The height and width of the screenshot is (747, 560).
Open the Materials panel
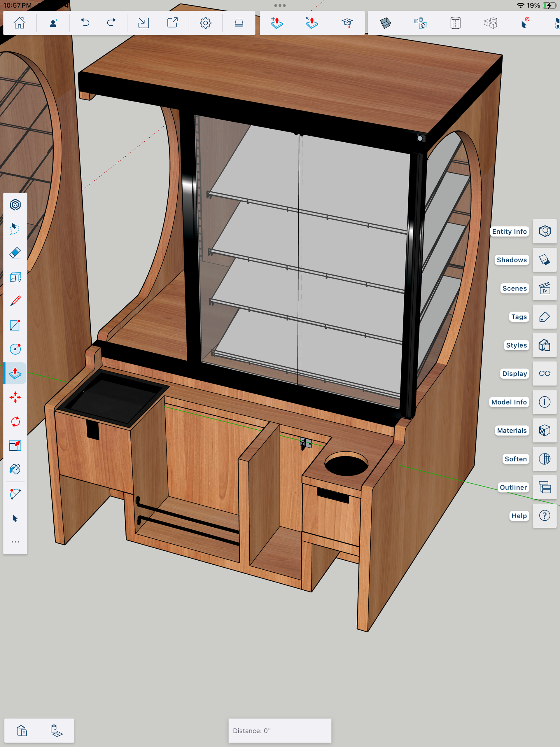point(544,431)
